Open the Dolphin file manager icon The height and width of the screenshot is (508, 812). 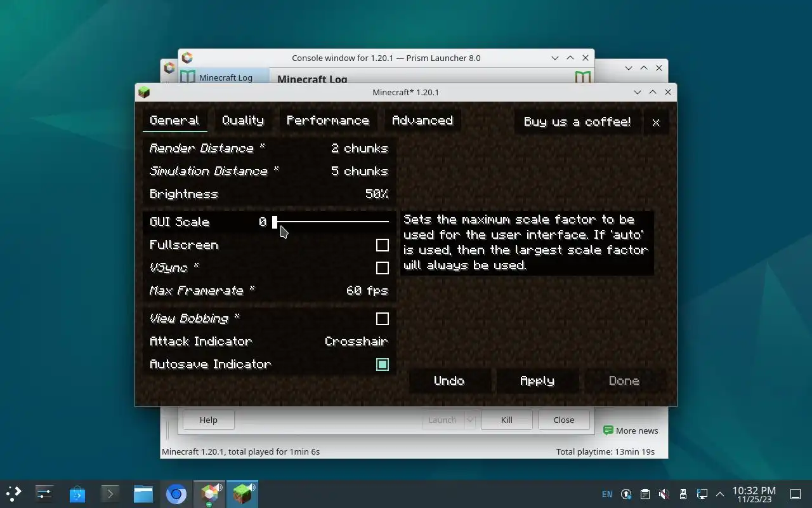(x=143, y=493)
